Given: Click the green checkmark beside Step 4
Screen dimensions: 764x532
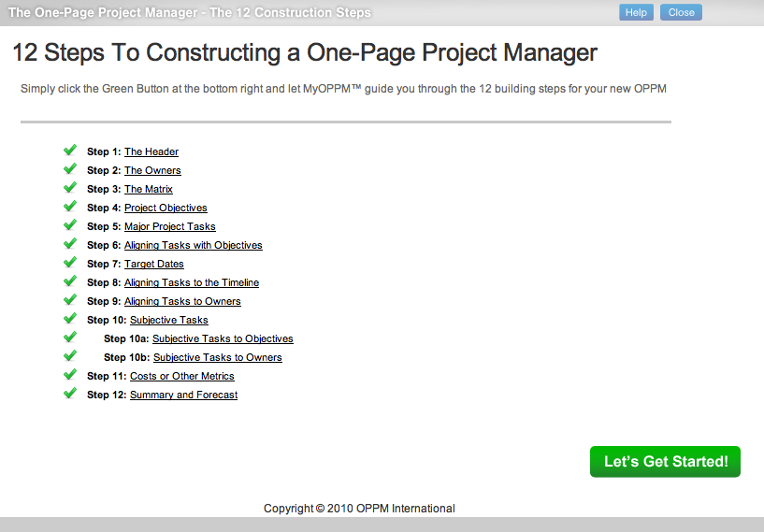Looking at the screenshot, I should (x=70, y=206).
